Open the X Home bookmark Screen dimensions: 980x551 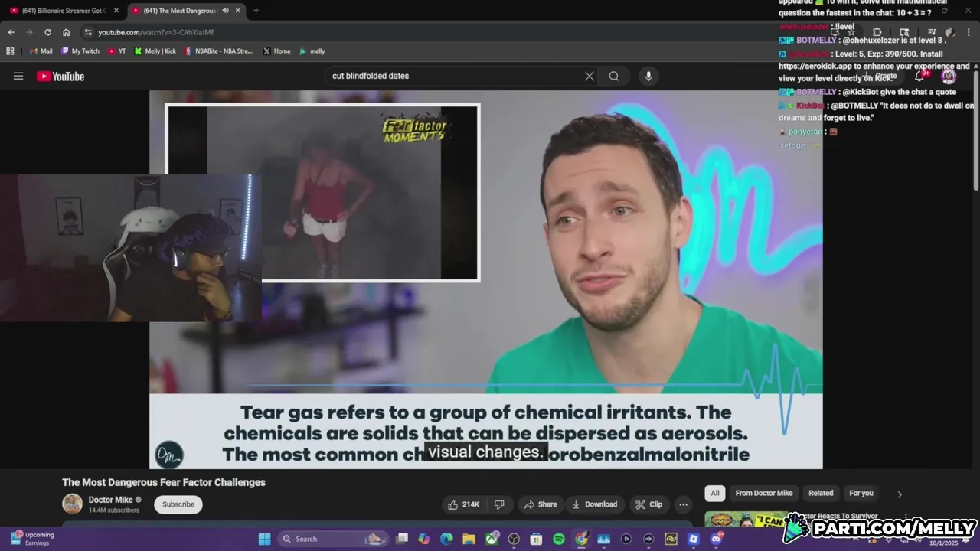tap(277, 51)
